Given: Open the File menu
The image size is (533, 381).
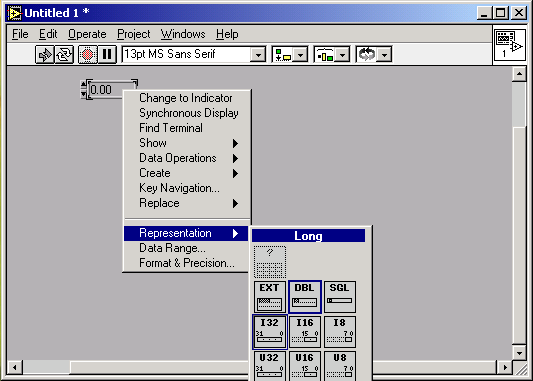Looking at the screenshot, I should (20, 34).
